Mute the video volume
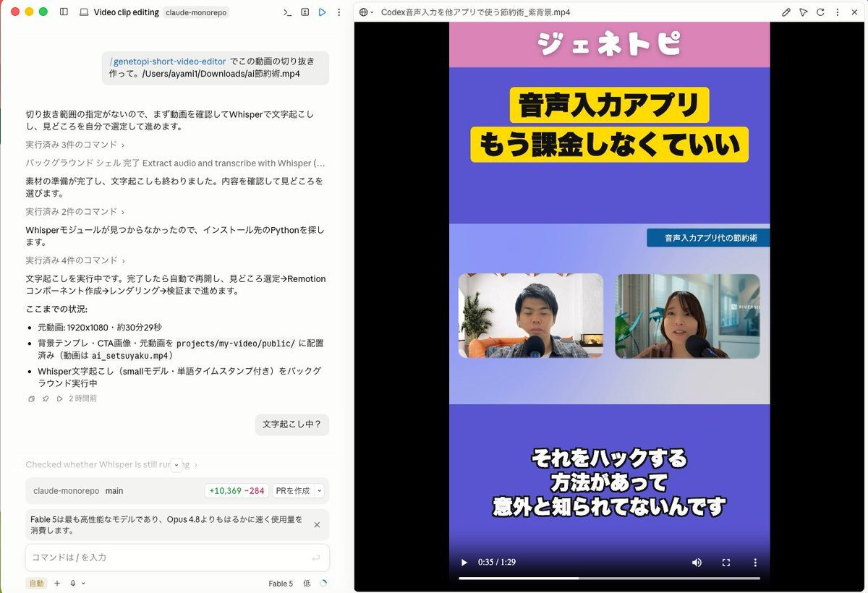This screenshot has width=868, height=593. pos(697,562)
